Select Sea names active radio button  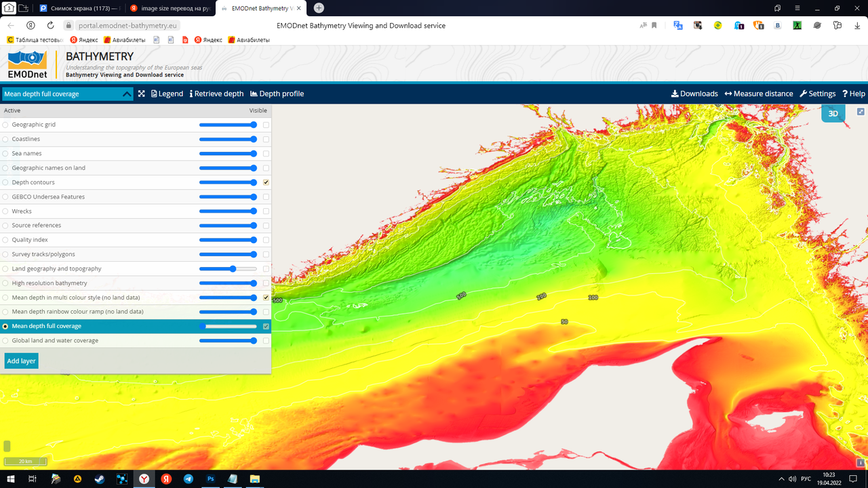(x=5, y=154)
